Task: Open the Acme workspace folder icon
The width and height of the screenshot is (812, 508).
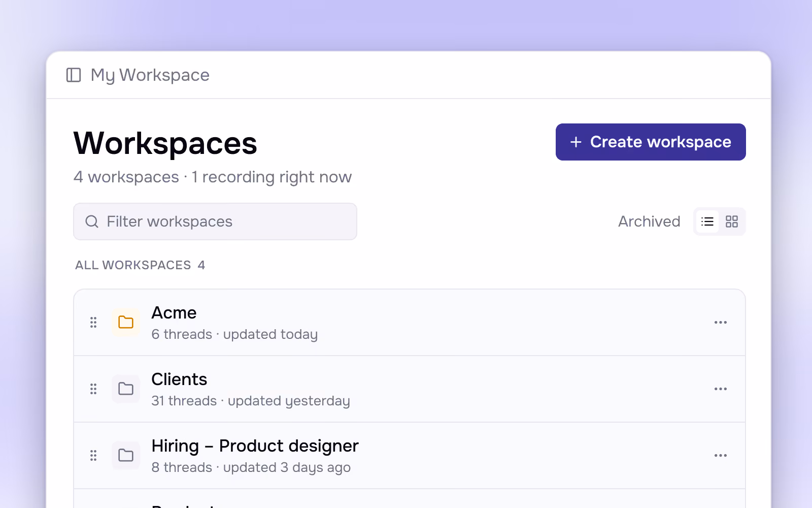Action: [x=126, y=322]
